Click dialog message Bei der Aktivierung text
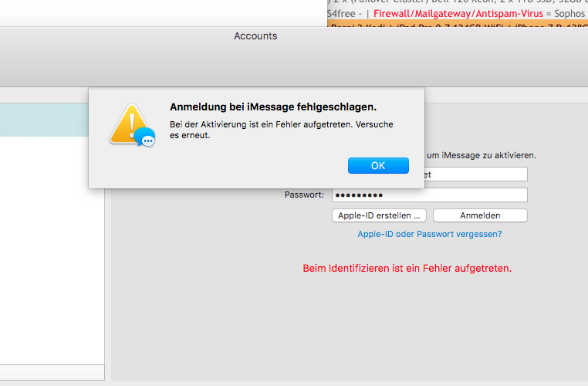 tap(281, 130)
